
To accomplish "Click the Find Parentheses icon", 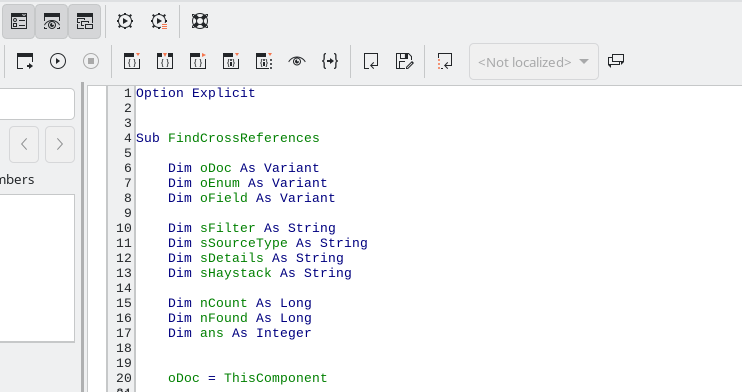I will [x=330, y=62].
